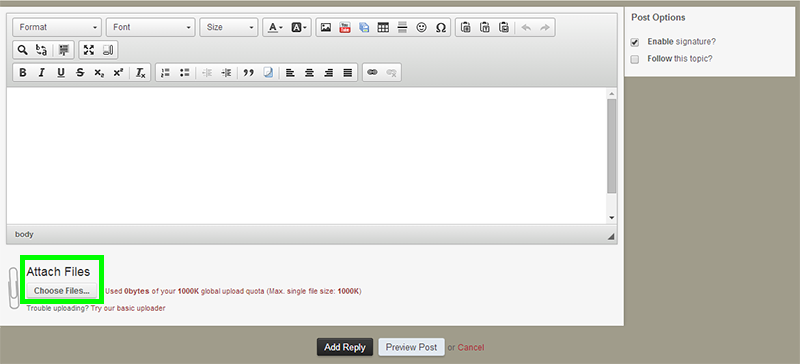Underline the selected text
Viewport: 800px width, 364px height.
[x=61, y=72]
